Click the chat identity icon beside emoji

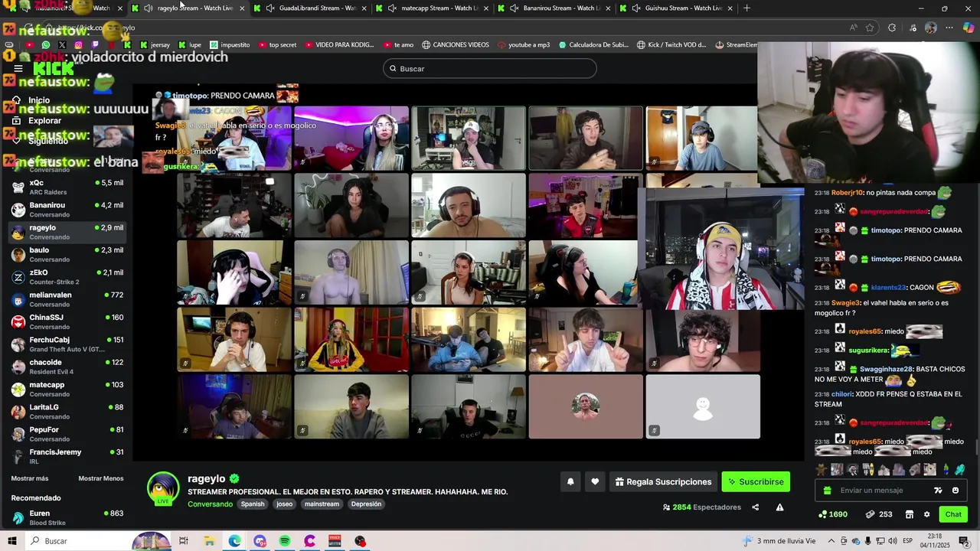[938, 491]
